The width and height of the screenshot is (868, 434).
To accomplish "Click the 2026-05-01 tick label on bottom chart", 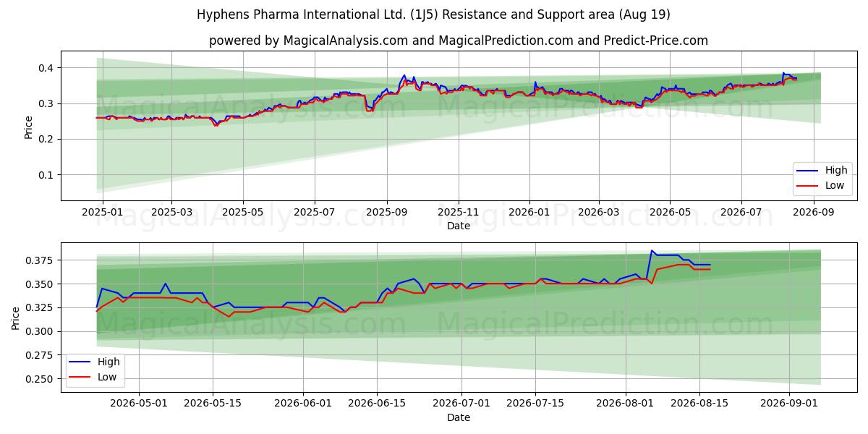I will (x=140, y=404).
